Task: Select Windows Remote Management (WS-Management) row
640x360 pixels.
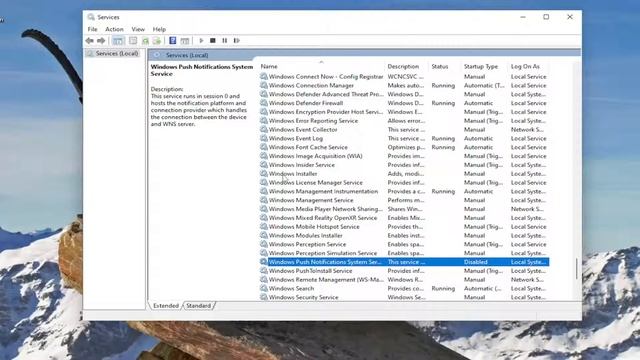Action: (404, 280)
